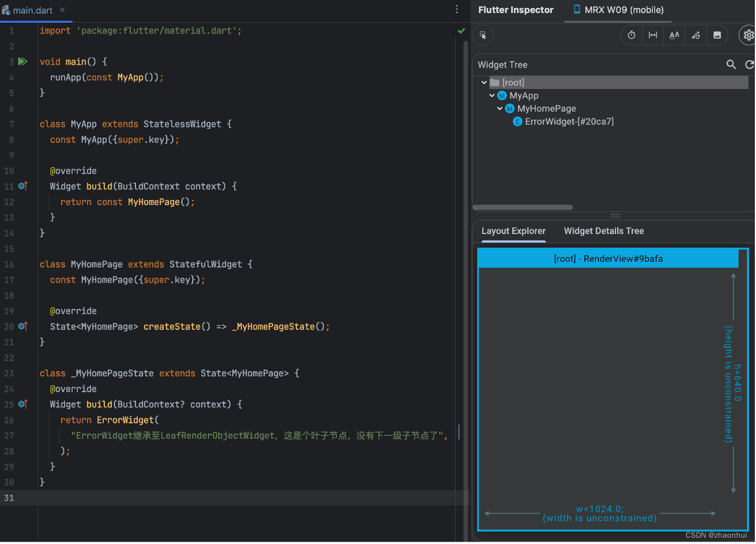Toggle Select Widget Mode cursor icon
The width and height of the screenshot is (756, 544).
483,35
